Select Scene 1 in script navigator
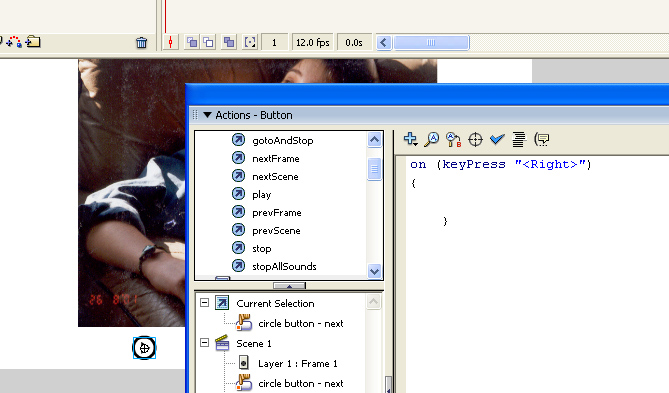This screenshot has width=669, height=393. pos(253,344)
